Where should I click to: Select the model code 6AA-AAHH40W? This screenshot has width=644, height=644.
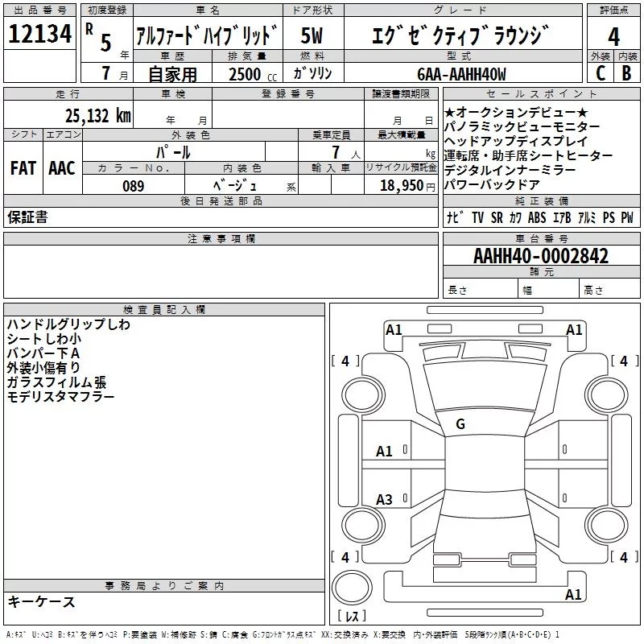(461, 74)
